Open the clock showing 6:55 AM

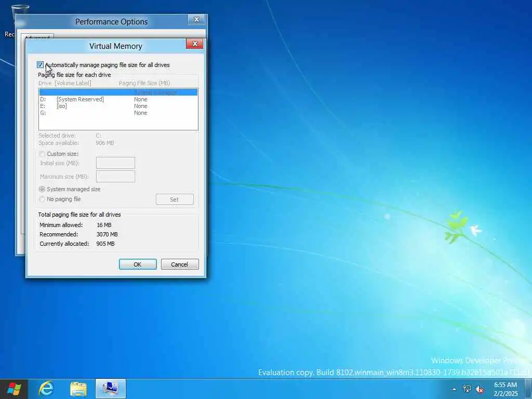point(506,389)
